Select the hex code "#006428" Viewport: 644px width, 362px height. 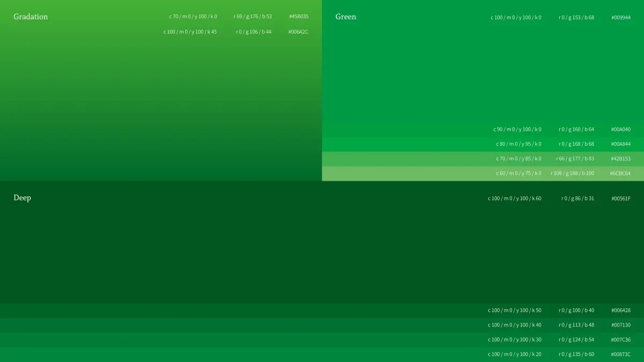pos(621,310)
